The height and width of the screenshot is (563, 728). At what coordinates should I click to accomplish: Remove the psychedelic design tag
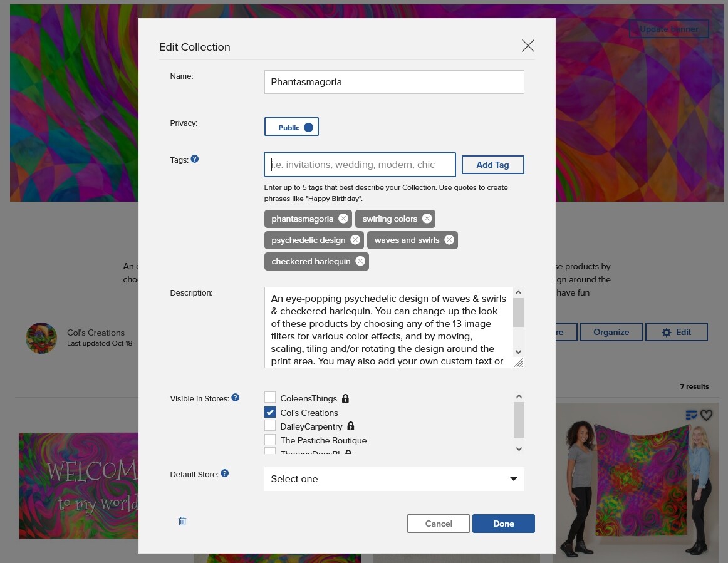(355, 240)
